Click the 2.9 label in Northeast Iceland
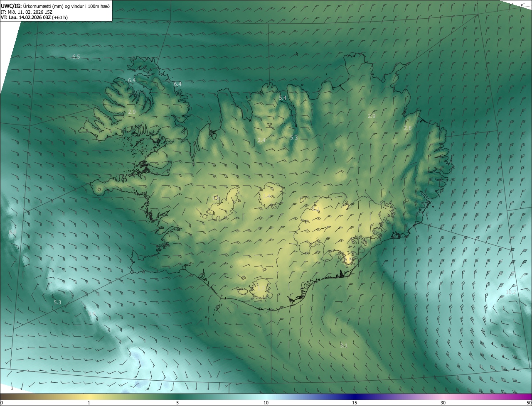 [372, 116]
